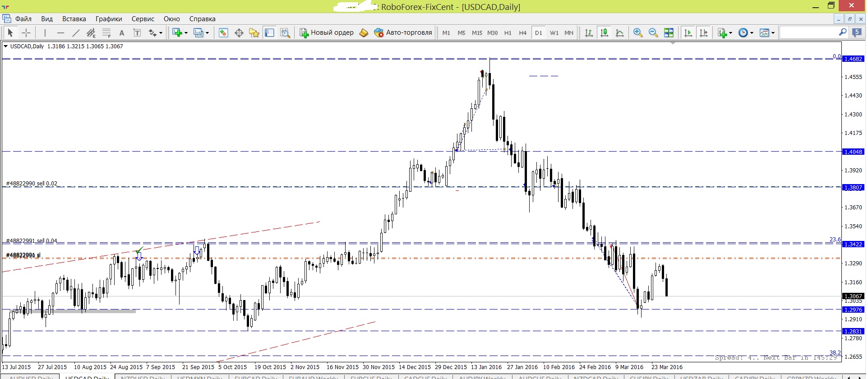868x379 pixels.
Task: Select the Fibonacci Retracement tool
Action: point(106,32)
